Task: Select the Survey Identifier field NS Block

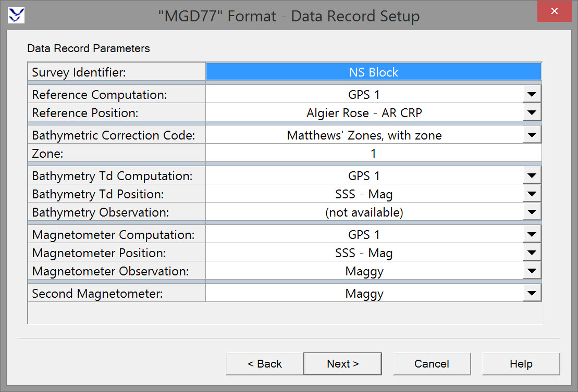Action: coord(373,72)
